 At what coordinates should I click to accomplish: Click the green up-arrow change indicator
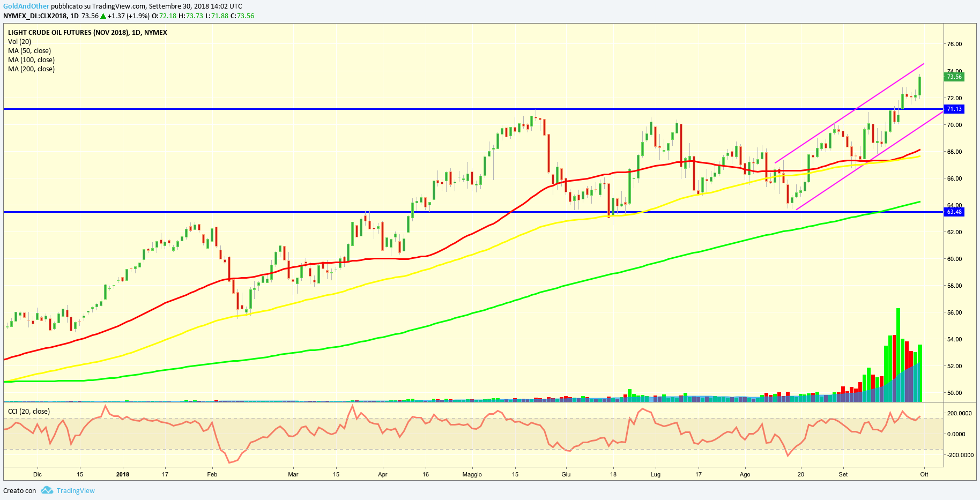point(103,16)
